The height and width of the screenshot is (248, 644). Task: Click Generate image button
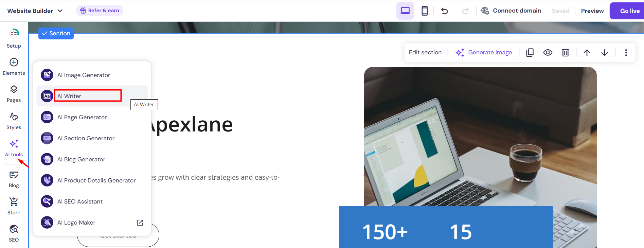click(484, 52)
